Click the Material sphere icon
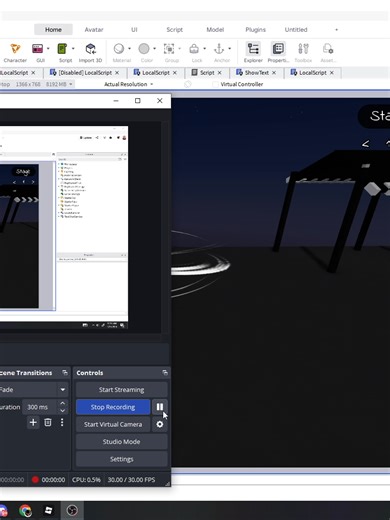Image resolution: width=390 pixels, height=520 pixels. click(x=119, y=49)
